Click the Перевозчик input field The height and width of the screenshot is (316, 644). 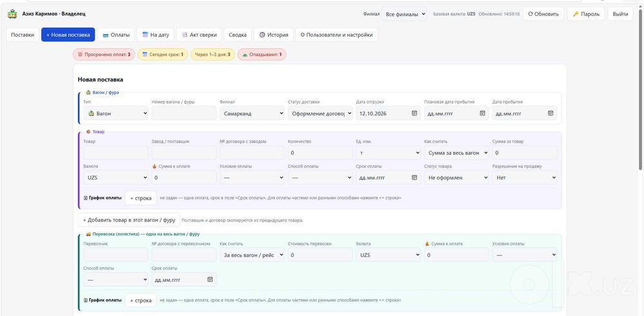[116, 255]
